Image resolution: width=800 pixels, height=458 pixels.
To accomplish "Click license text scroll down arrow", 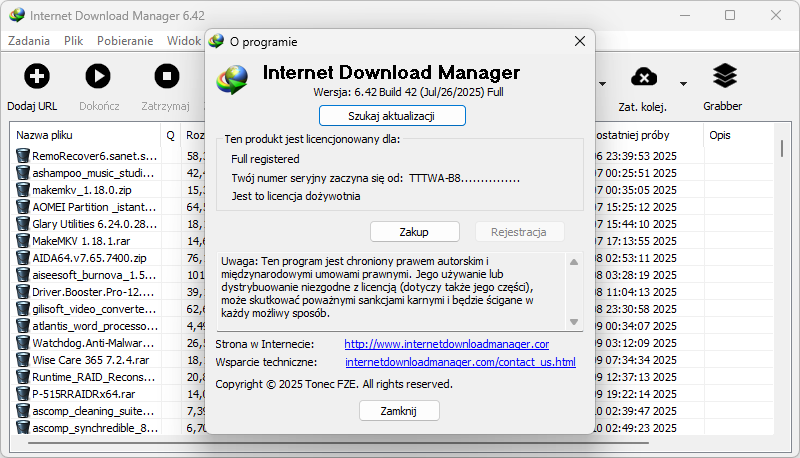I will [x=574, y=322].
